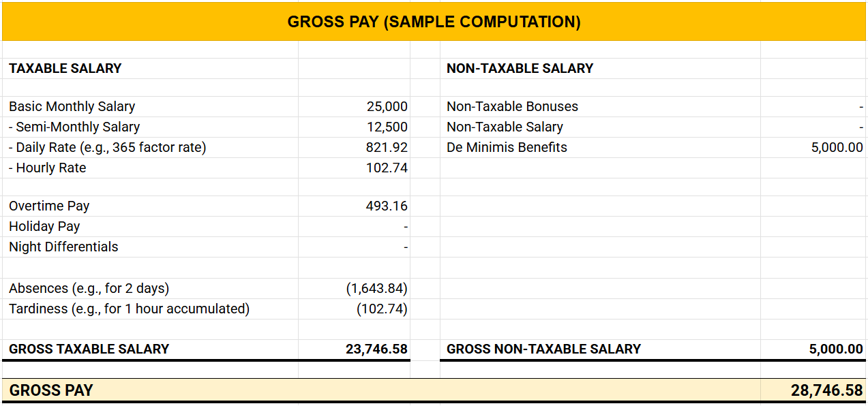Click the Non-Taxable Bonuses label
The width and height of the screenshot is (868, 406).
point(512,106)
